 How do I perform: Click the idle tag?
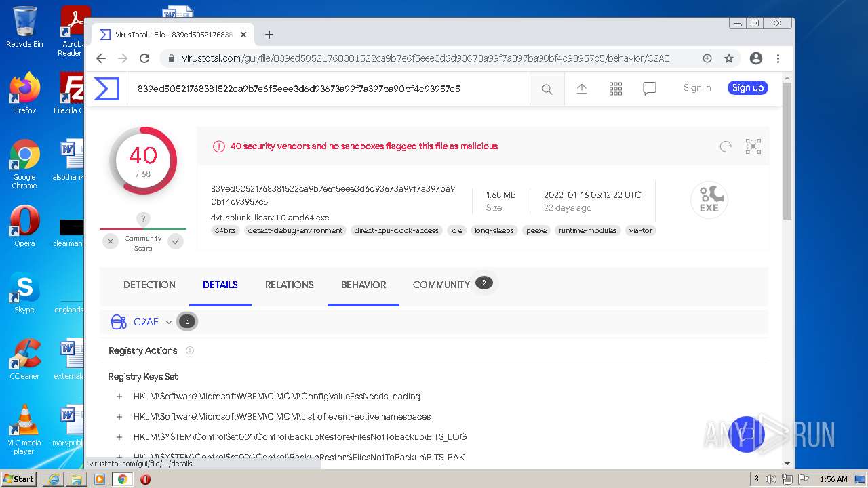click(x=456, y=230)
